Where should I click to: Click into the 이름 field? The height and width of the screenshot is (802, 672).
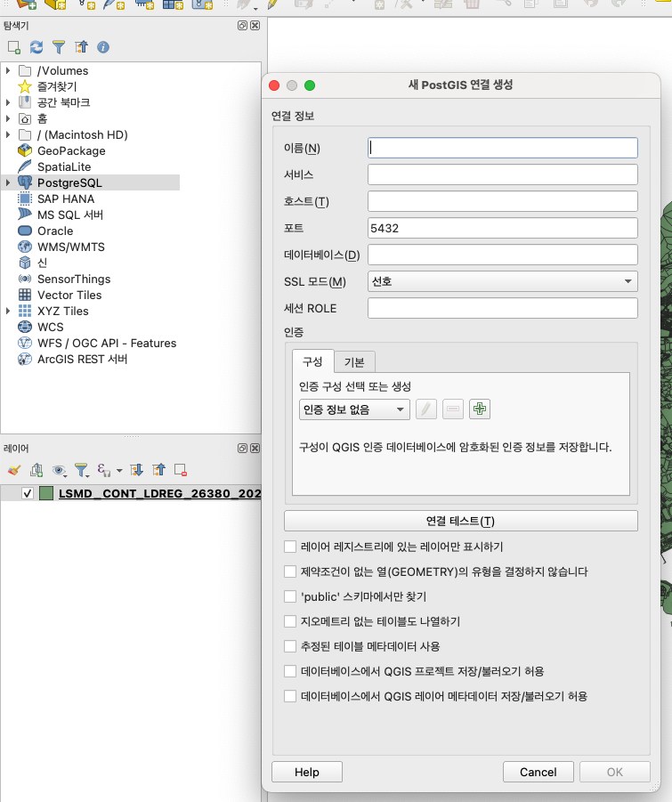(502, 148)
